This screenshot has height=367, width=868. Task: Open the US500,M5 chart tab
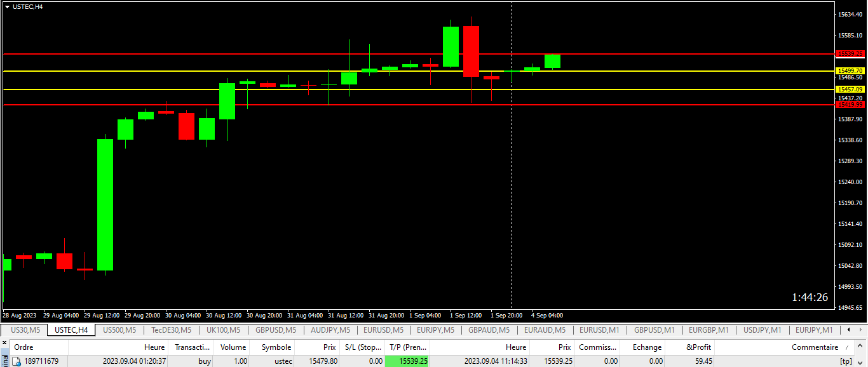119,330
